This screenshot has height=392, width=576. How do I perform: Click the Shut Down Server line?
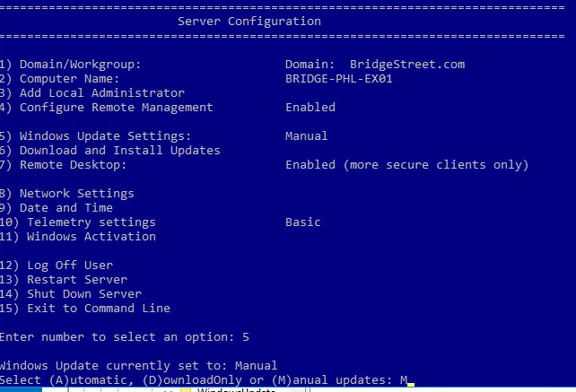[x=83, y=294]
